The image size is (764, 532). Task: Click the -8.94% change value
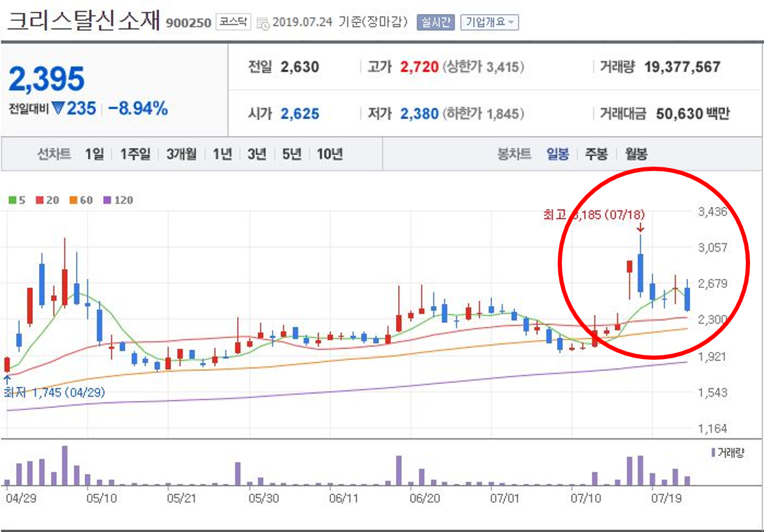tap(138, 109)
